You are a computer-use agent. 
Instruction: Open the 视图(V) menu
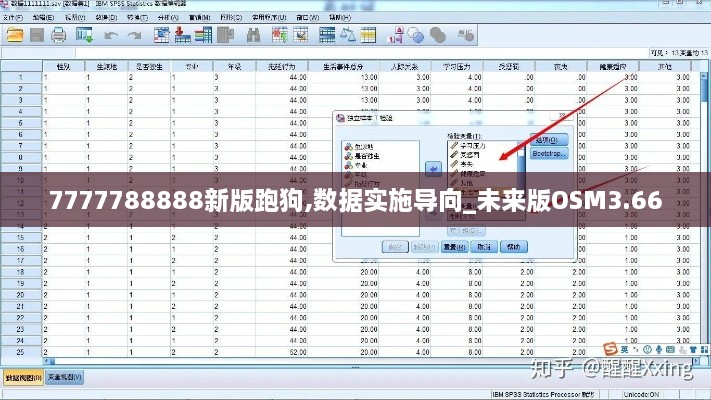pos(75,18)
